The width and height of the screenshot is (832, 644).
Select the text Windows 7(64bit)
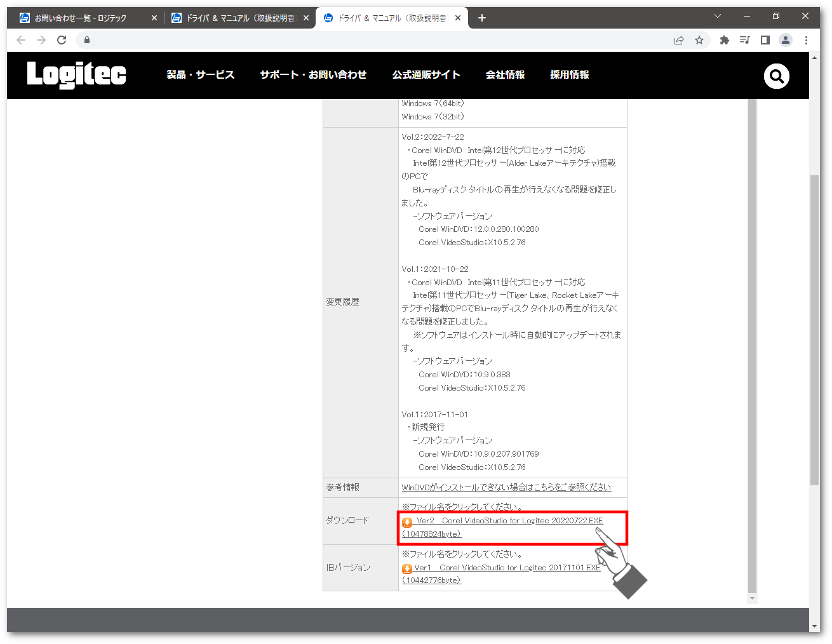[433, 103]
